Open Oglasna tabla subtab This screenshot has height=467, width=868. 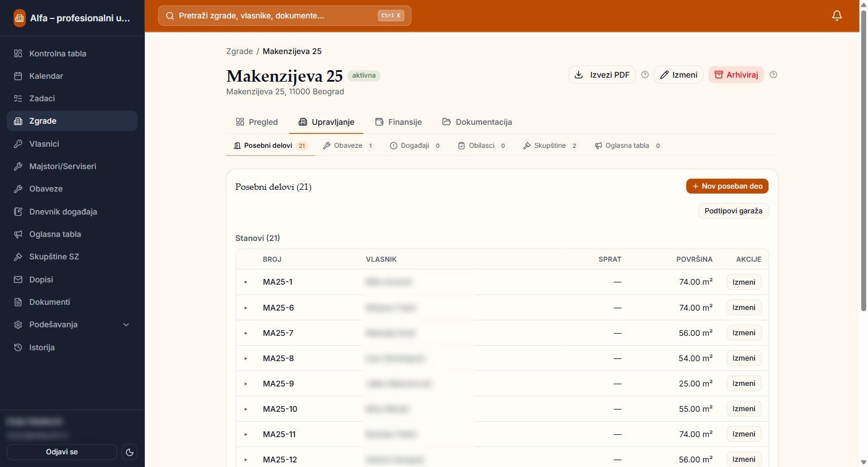628,146
